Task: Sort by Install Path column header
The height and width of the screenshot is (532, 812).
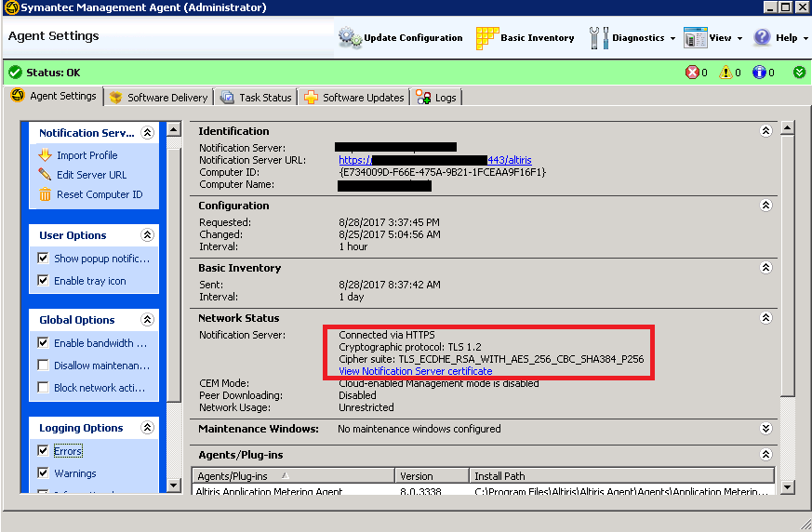Action: coord(621,475)
